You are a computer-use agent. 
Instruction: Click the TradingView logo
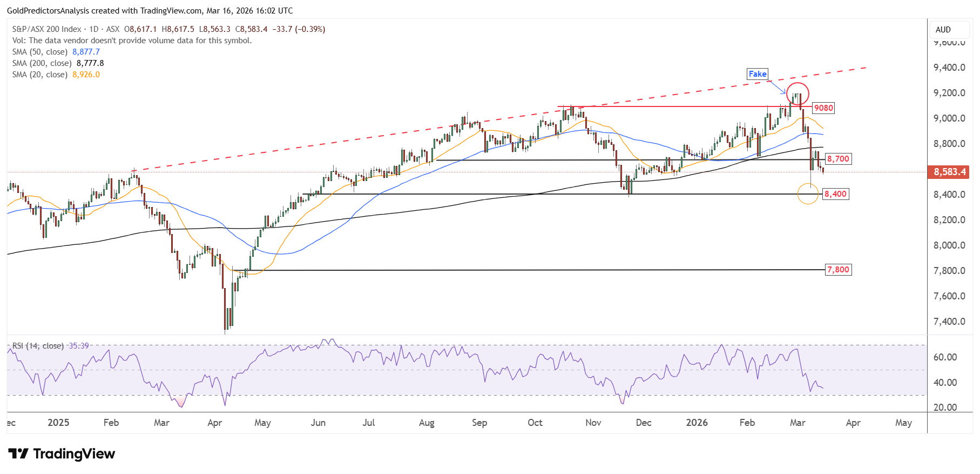click(x=62, y=453)
